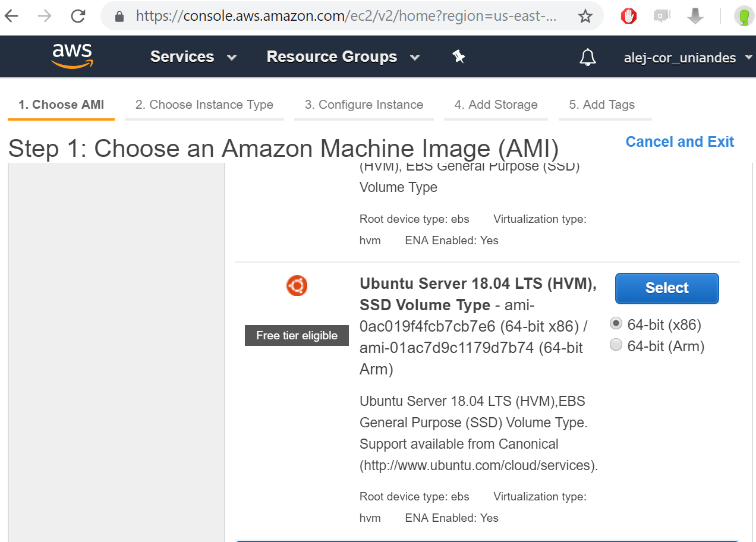This screenshot has width=756, height=542.
Task: Jump to the 4. Add Storage tab
Action: coord(496,105)
